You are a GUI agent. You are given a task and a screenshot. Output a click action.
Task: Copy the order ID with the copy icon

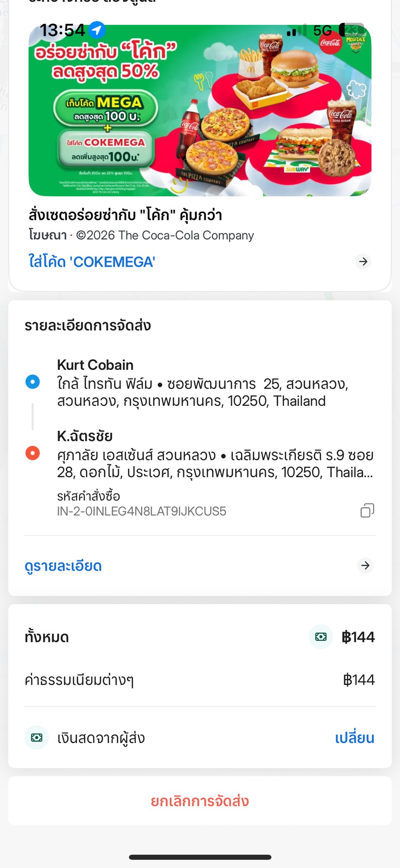(x=367, y=510)
